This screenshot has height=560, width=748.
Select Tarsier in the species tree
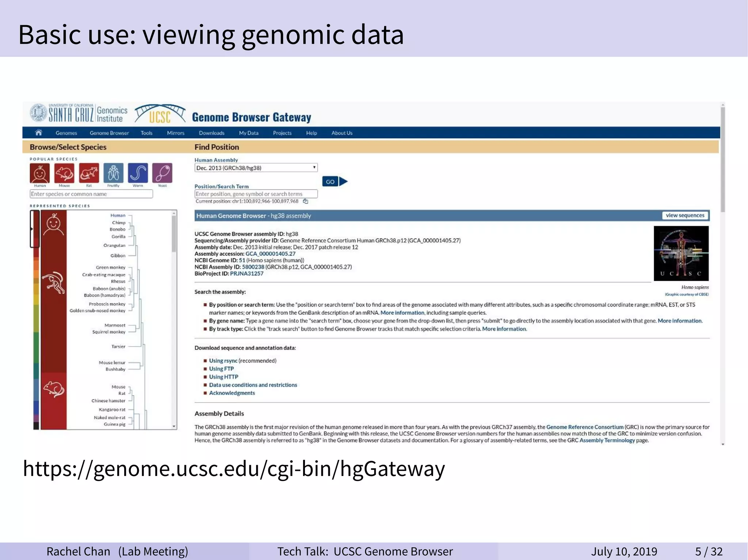pos(118,346)
